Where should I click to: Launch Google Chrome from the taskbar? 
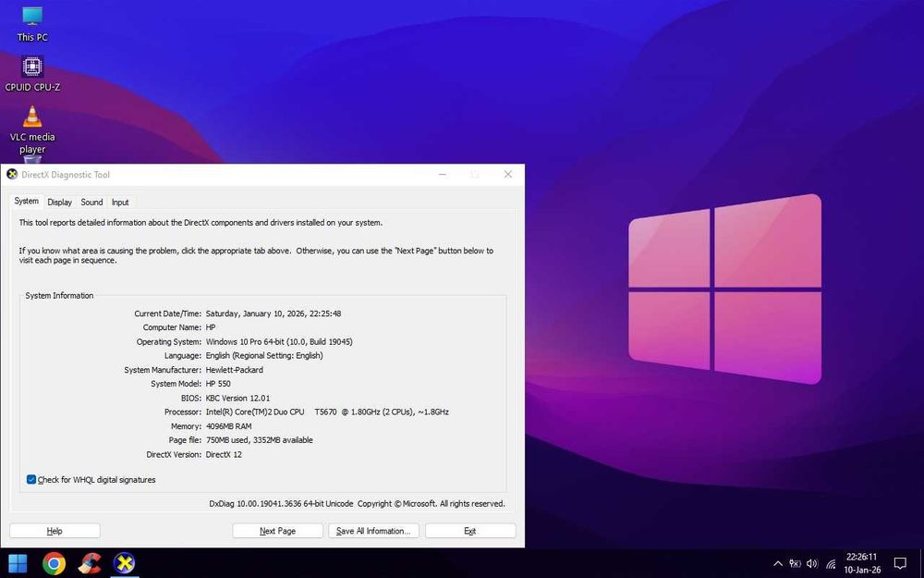(54, 563)
